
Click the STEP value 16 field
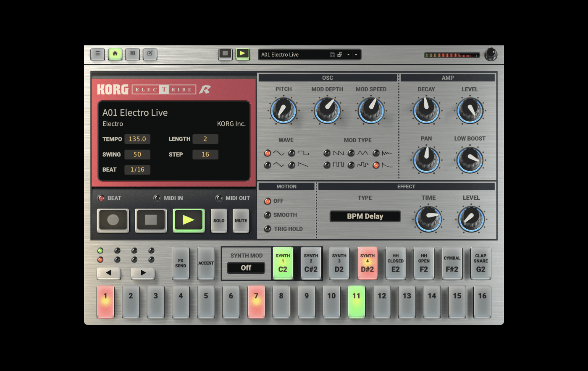pos(205,154)
